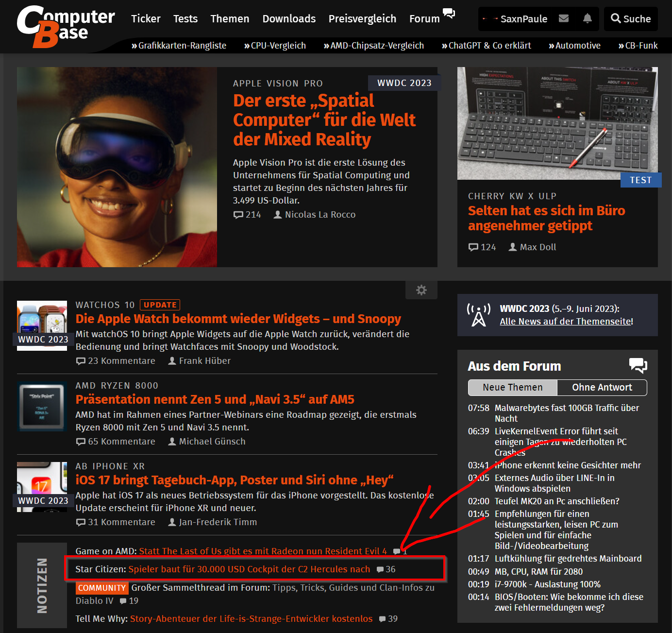Image resolution: width=672 pixels, height=633 pixels.
Task: Open the news settings gear icon
Action: click(421, 290)
